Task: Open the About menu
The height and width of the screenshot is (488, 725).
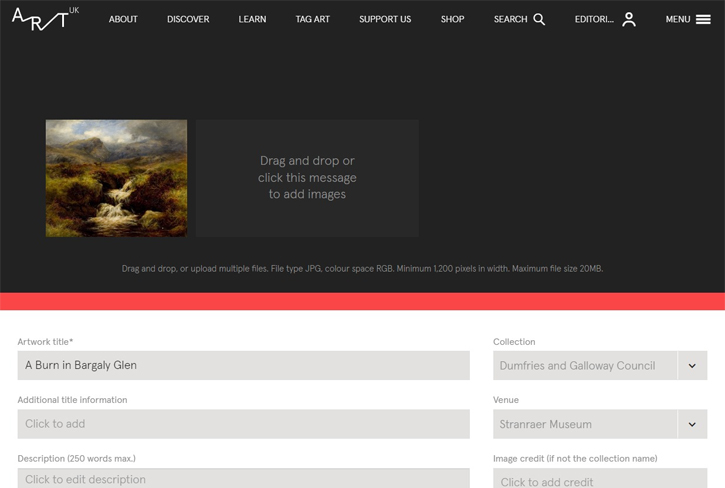Action: pos(123,19)
